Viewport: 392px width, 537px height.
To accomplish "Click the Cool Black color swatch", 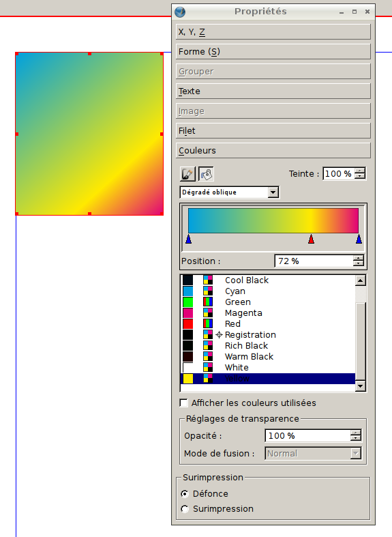I will click(187, 280).
